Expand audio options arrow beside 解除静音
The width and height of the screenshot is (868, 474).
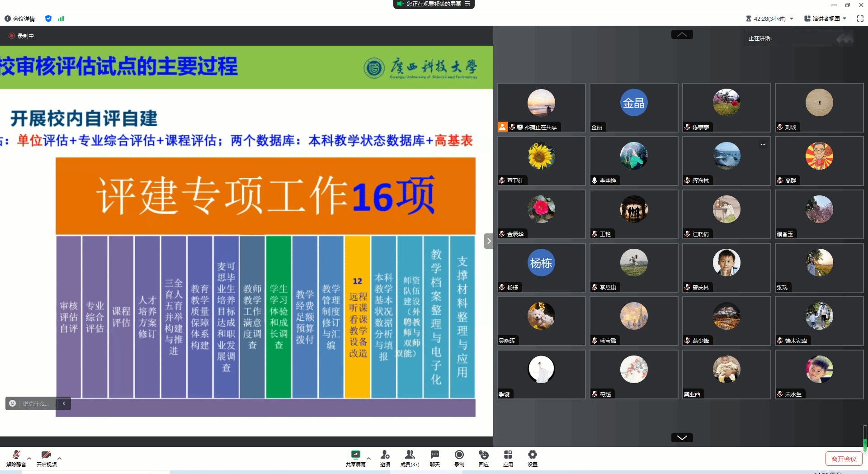pos(29,458)
